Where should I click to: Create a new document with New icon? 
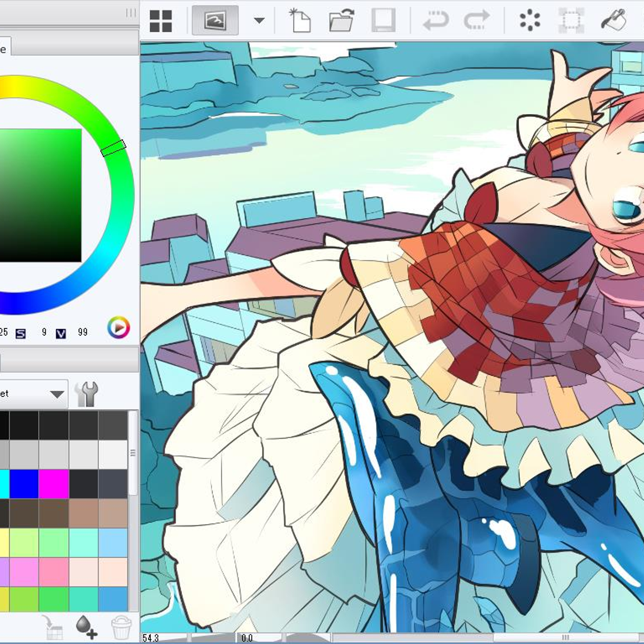(x=300, y=20)
